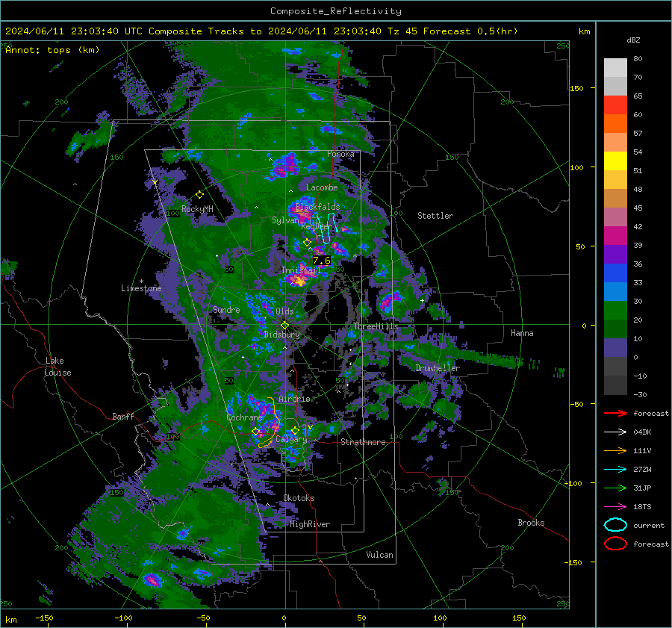Select the white 04DK track arrow

[x=615, y=432]
